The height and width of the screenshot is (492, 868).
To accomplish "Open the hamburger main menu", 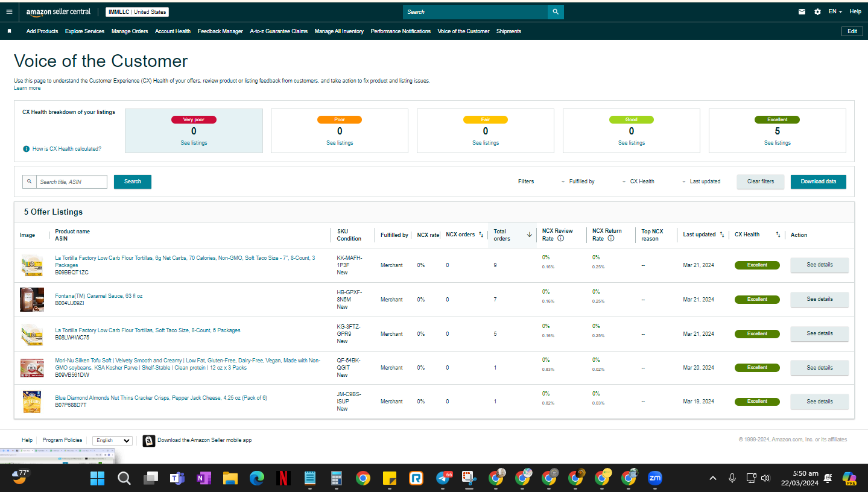I will [x=9, y=11].
